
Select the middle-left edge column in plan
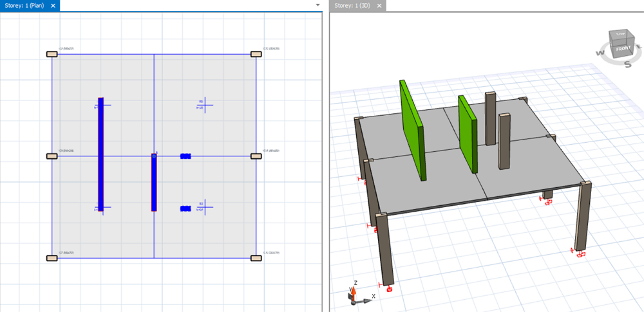(x=52, y=156)
